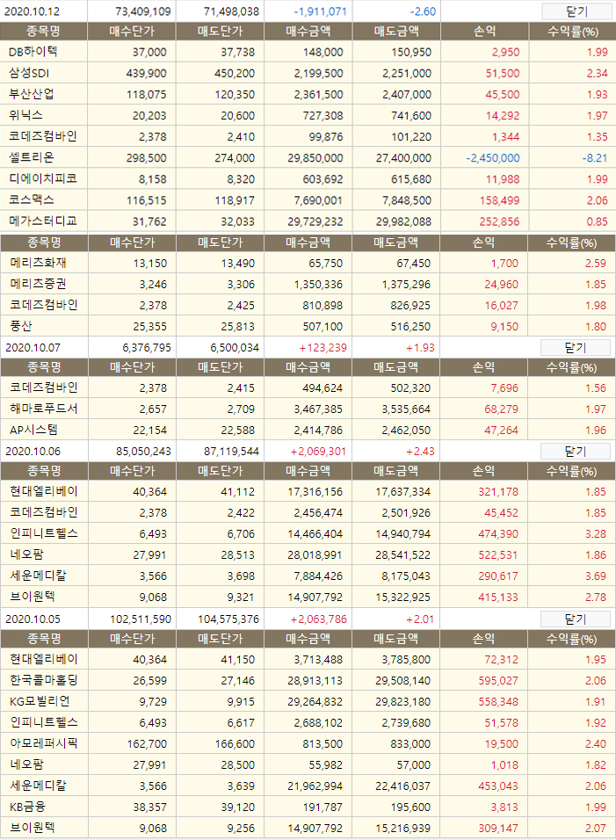
Task: Click the 메리츠증권 stock name
Action: [x=38, y=284]
